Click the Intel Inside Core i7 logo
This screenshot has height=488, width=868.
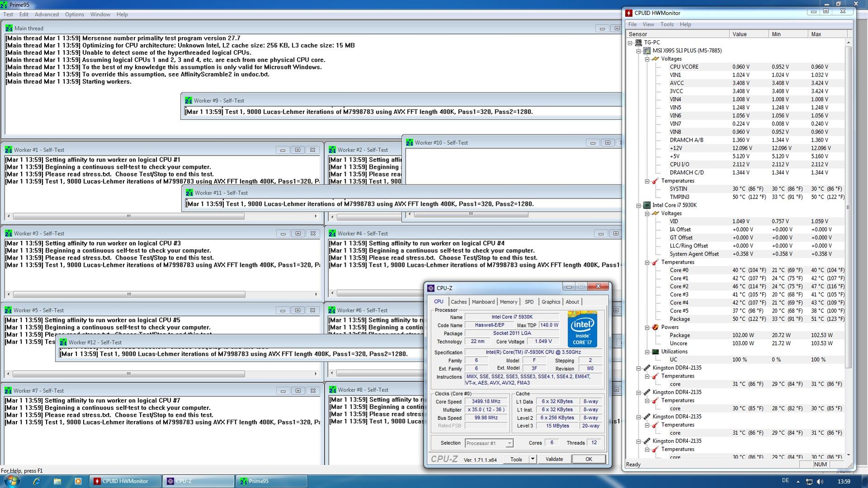pos(582,329)
